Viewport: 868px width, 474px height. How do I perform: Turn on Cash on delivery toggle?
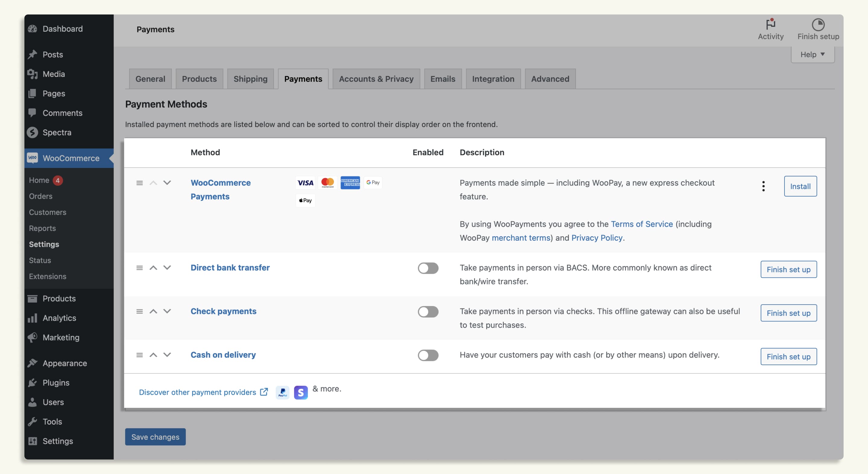coord(428,355)
